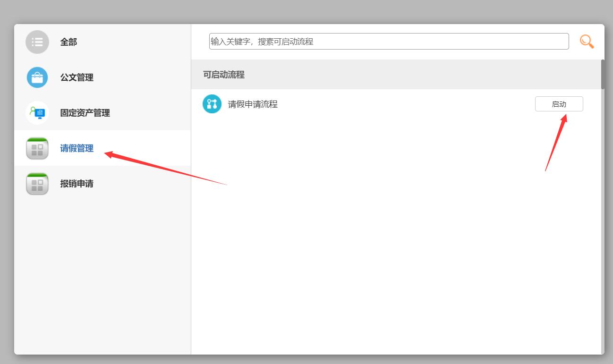Click the vertical scrollbar thumb

[x=603, y=74]
